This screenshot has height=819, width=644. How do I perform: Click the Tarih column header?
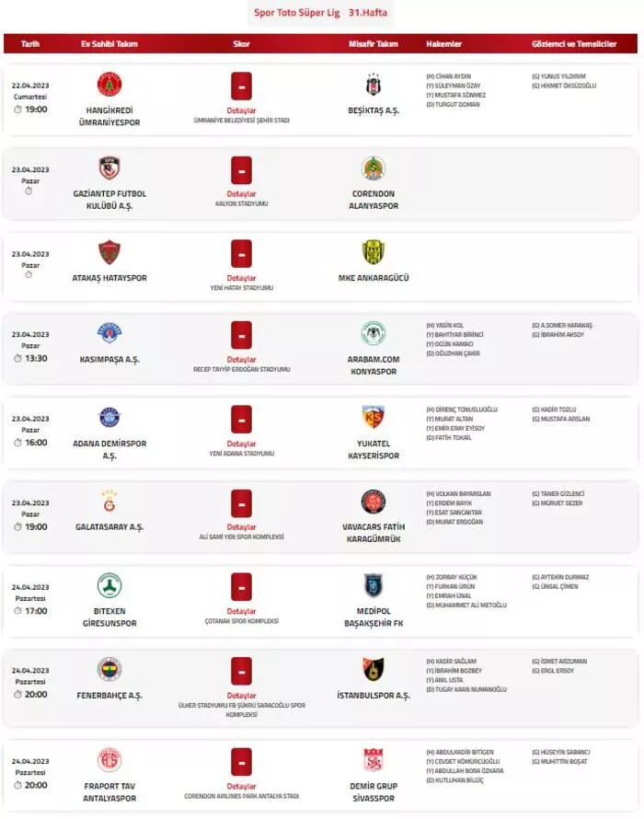point(30,44)
